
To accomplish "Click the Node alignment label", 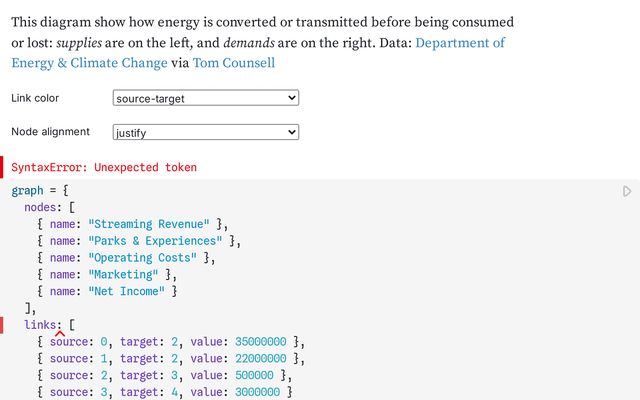I will coord(50,132).
